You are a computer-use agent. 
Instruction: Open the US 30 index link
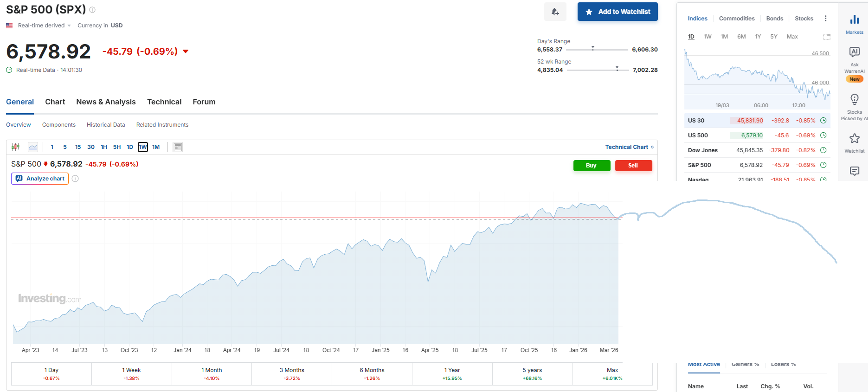point(696,121)
